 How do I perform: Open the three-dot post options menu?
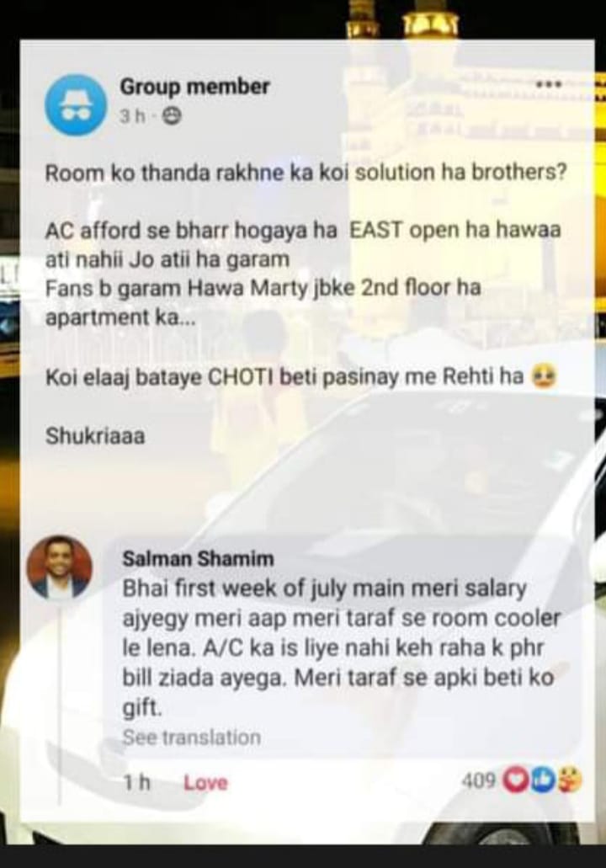549,85
